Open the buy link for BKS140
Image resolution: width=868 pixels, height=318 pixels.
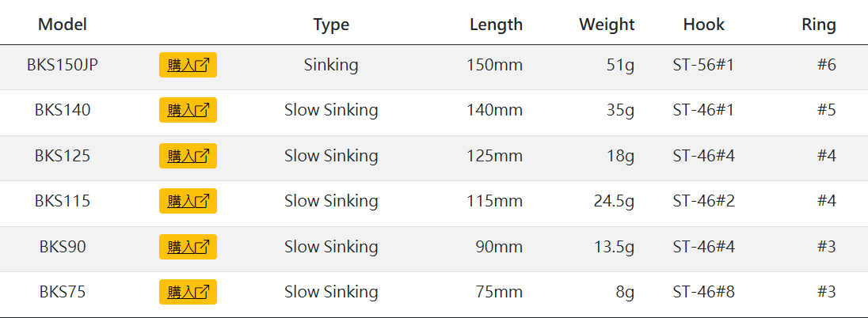pos(188,110)
